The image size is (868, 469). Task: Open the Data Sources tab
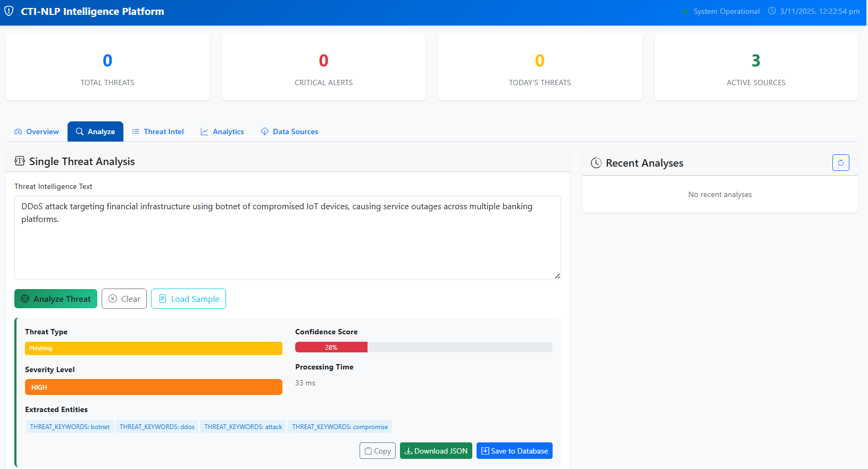(289, 131)
